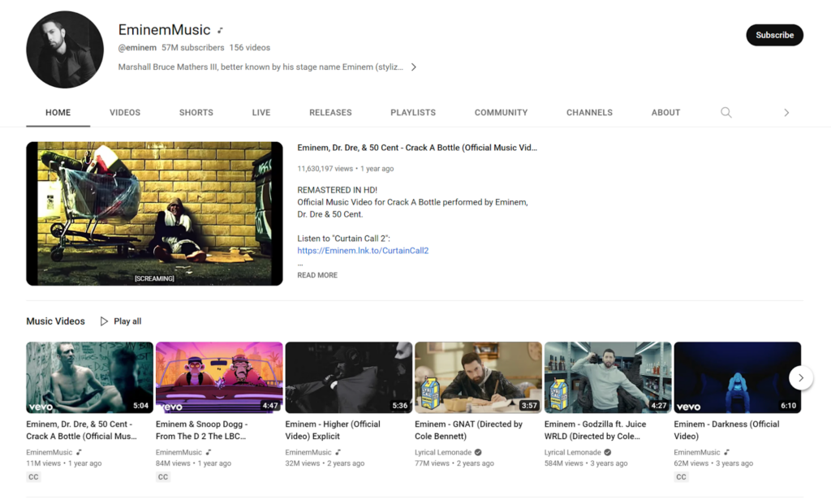The height and width of the screenshot is (504, 831).
Task: Open the CHANNELS tab
Action: [x=589, y=112]
